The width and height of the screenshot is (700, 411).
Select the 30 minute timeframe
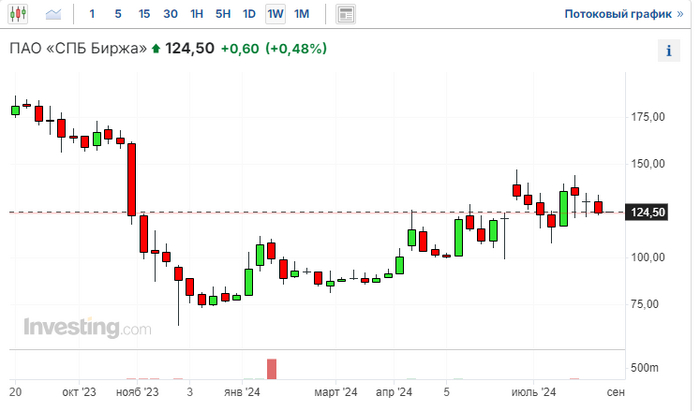170,14
